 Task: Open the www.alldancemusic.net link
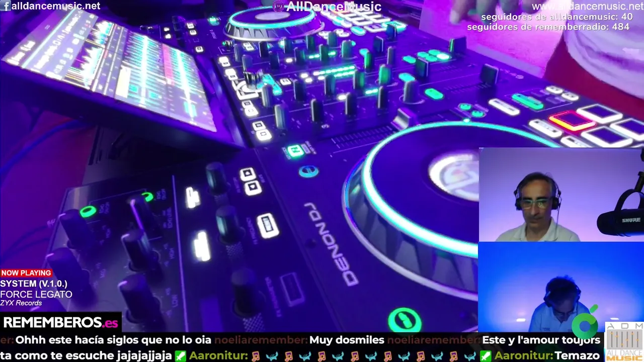pyautogui.click(x=588, y=7)
